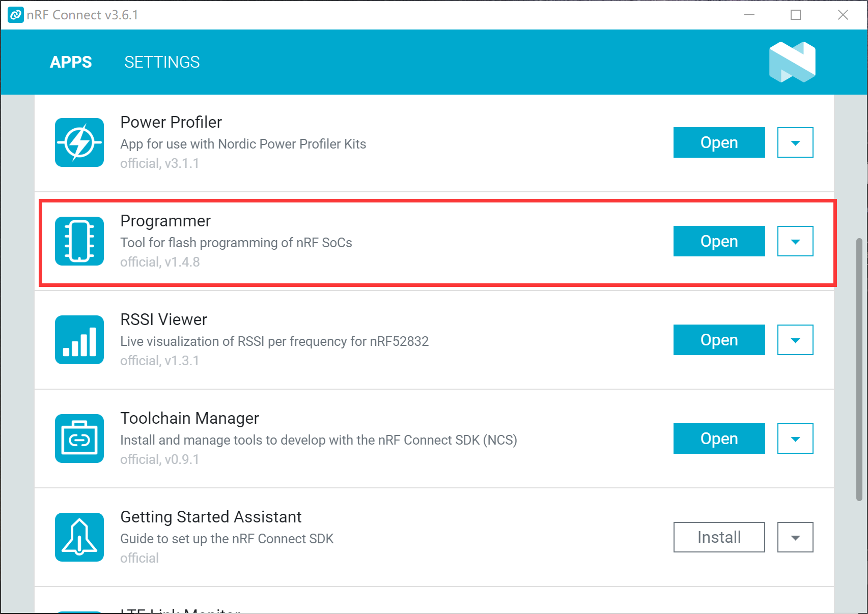Expand the Toolchain Manager dropdown arrow
Screen dimensions: 868x614
[x=795, y=438]
